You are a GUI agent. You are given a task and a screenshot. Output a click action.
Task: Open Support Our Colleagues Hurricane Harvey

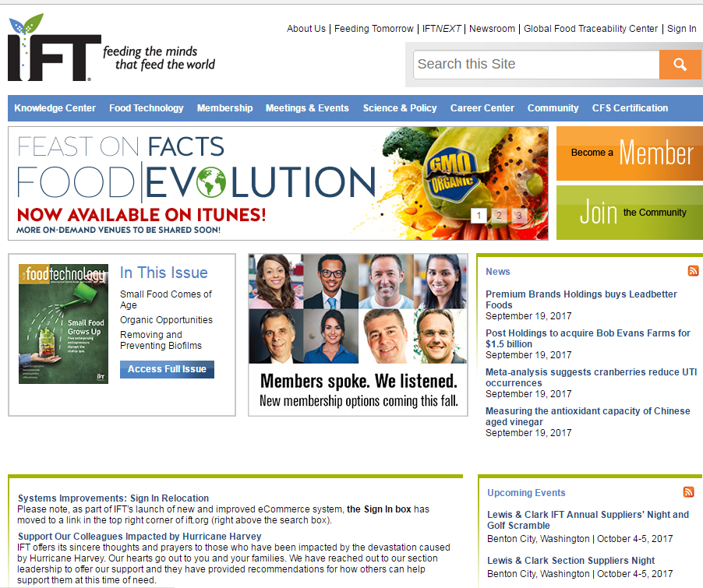click(140, 536)
